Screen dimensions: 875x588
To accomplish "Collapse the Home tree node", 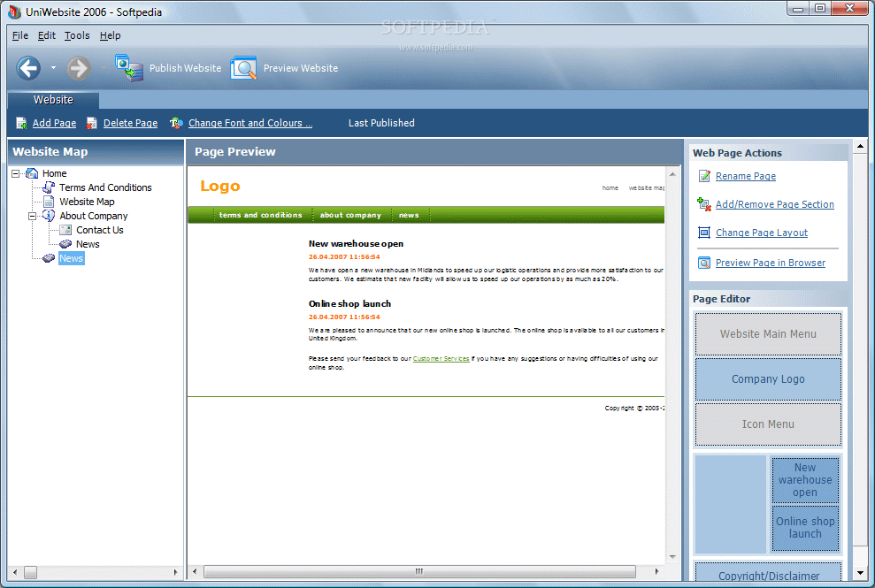I will pyautogui.click(x=16, y=173).
